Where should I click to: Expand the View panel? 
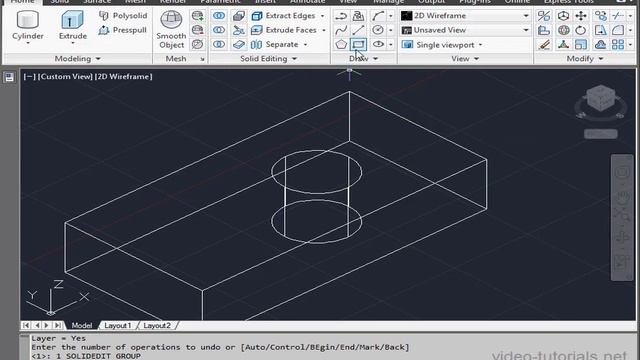click(465, 59)
